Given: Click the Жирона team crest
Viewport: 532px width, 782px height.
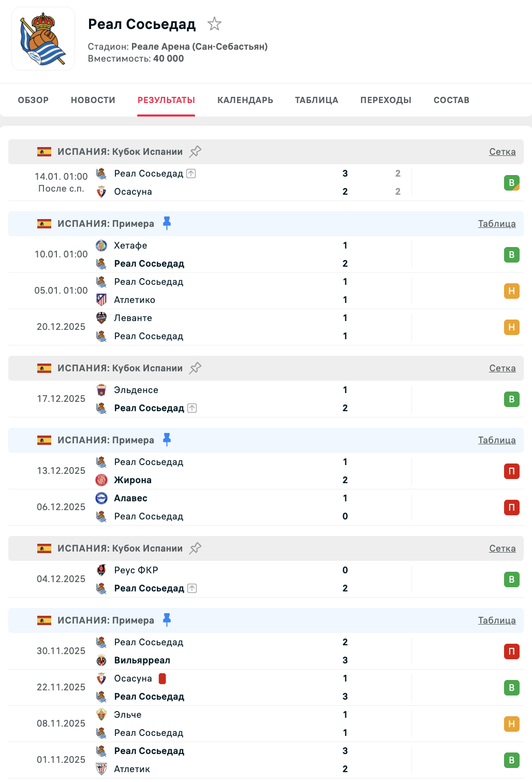Looking at the screenshot, I should pos(101,480).
